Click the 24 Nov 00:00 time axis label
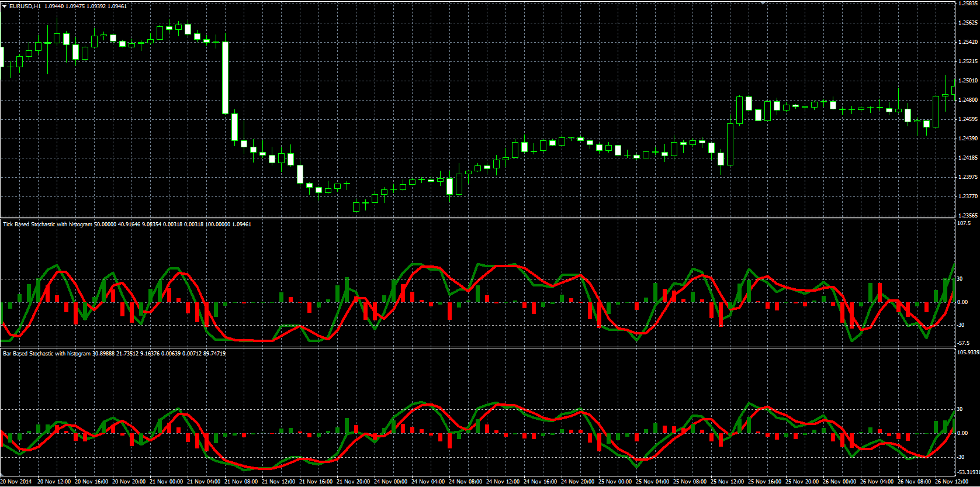This screenshot has width=980, height=487. click(x=390, y=482)
